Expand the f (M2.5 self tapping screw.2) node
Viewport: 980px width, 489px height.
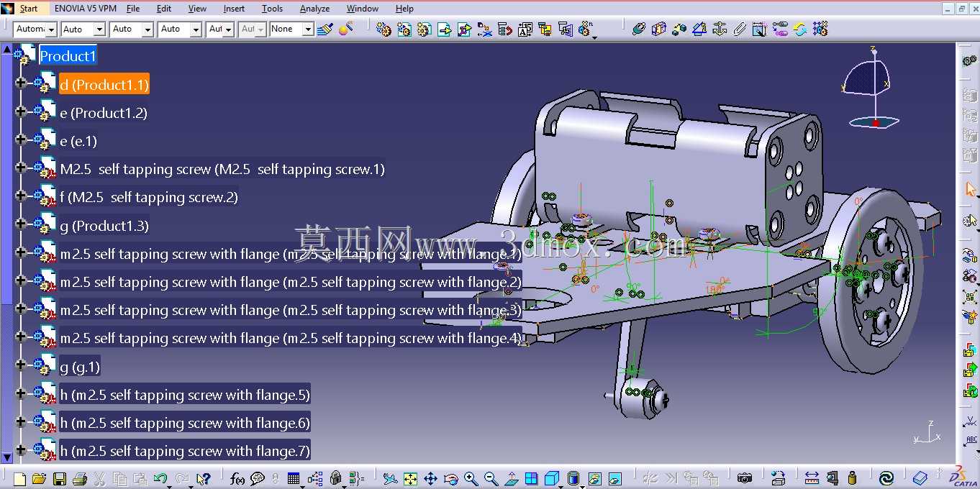(x=20, y=196)
